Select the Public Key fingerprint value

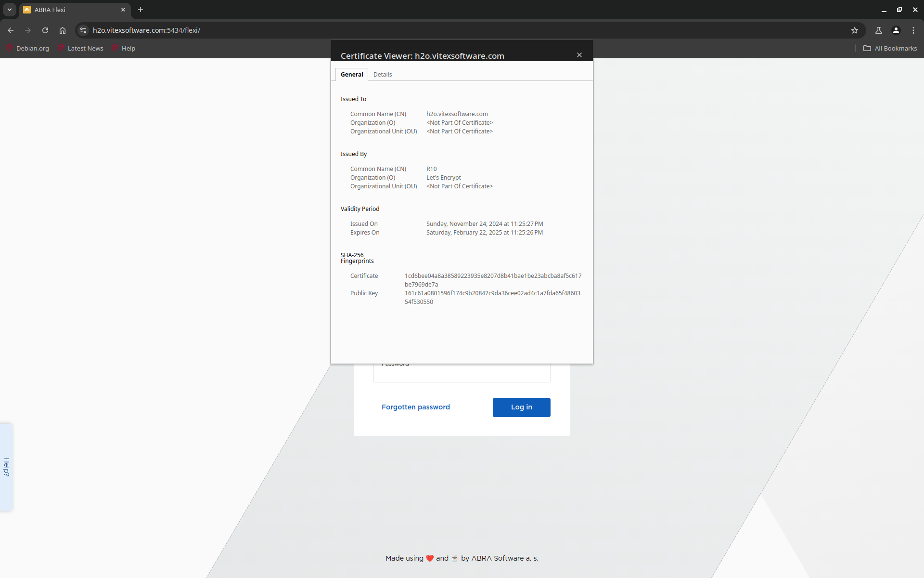(x=493, y=298)
